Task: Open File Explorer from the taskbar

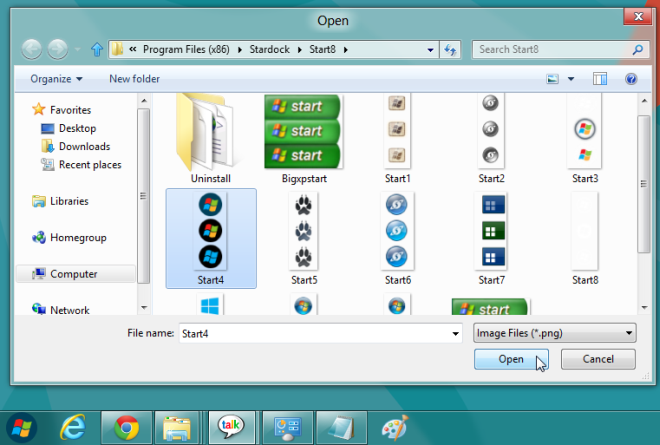Action: [177, 428]
